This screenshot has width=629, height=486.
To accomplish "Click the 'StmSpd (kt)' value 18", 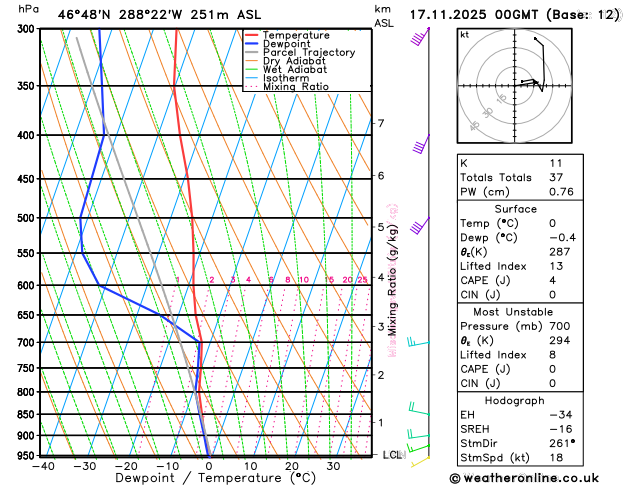I will coord(556,458).
